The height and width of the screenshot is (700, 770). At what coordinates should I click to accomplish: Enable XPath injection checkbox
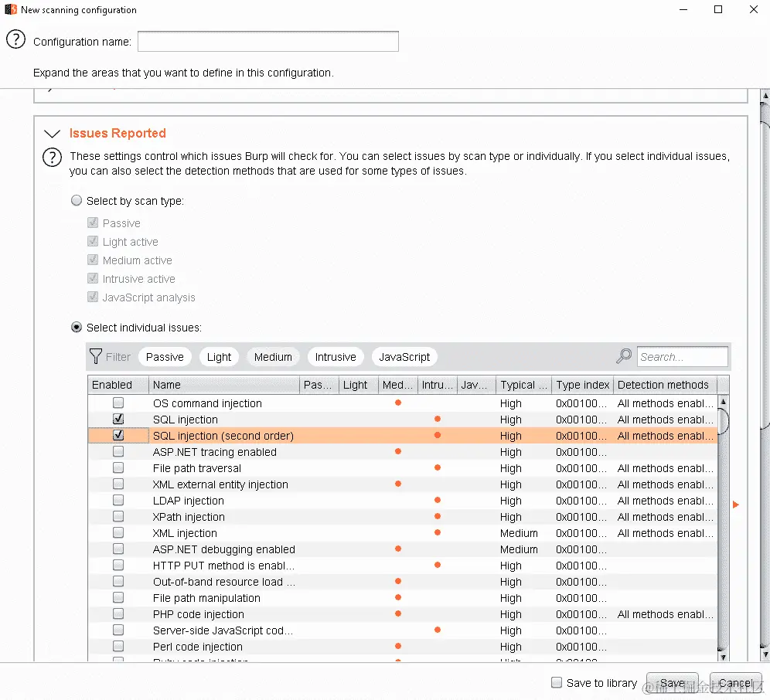(x=118, y=516)
